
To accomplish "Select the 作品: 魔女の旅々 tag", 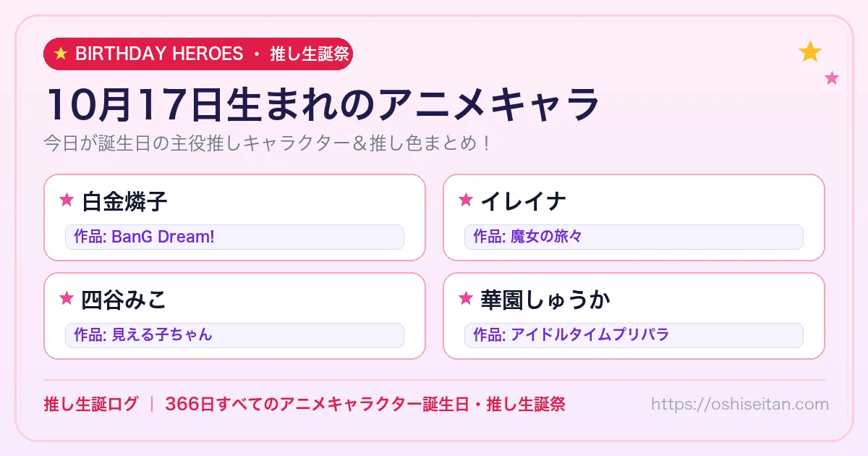I will pyautogui.click(x=634, y=237).
